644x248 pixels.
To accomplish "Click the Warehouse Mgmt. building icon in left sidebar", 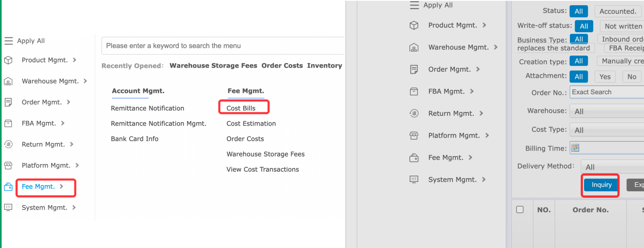I will [x=8, y=81].
